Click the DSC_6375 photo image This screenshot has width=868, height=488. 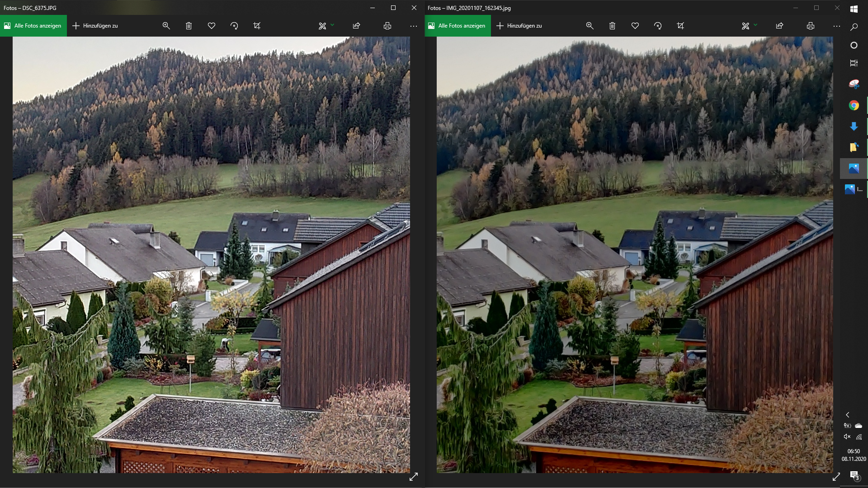tap(211, 255)
